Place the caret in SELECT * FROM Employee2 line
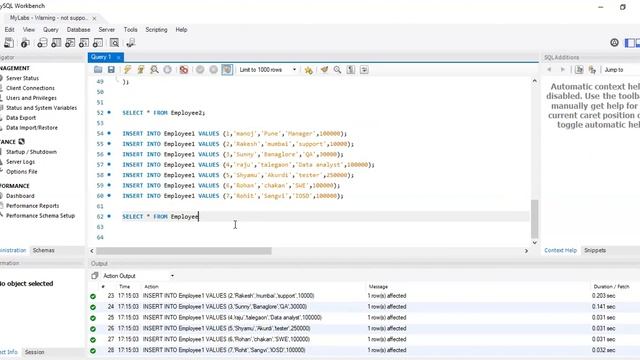Image resolution: width=640 pixels, height=360 pixels. (164, 113)
